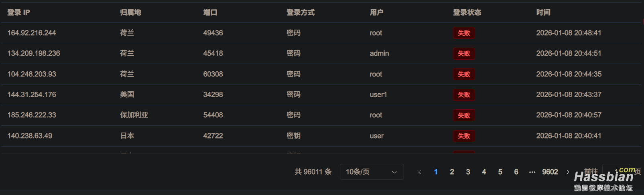Go to previous page arrow
The height and width of the screenshot is (195, 644).
[x=420, y=172]
